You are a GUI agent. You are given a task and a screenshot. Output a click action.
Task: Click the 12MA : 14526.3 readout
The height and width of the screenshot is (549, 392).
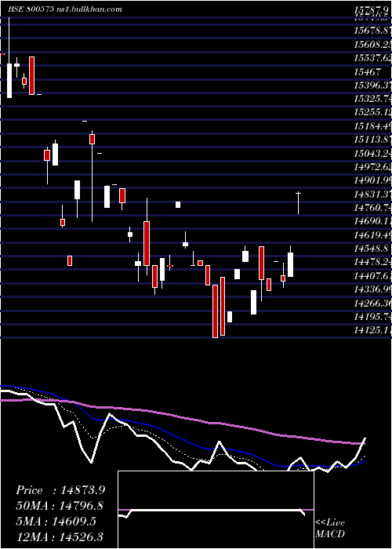click(60, 537)
